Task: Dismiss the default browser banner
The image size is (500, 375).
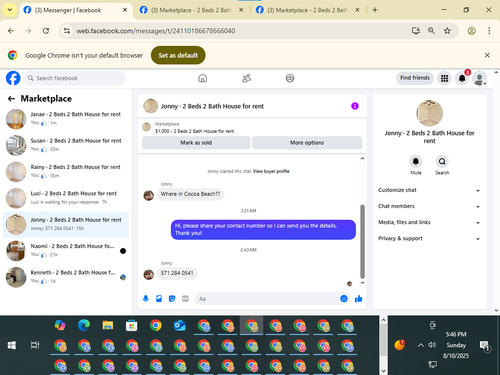Action: point(487,55)
